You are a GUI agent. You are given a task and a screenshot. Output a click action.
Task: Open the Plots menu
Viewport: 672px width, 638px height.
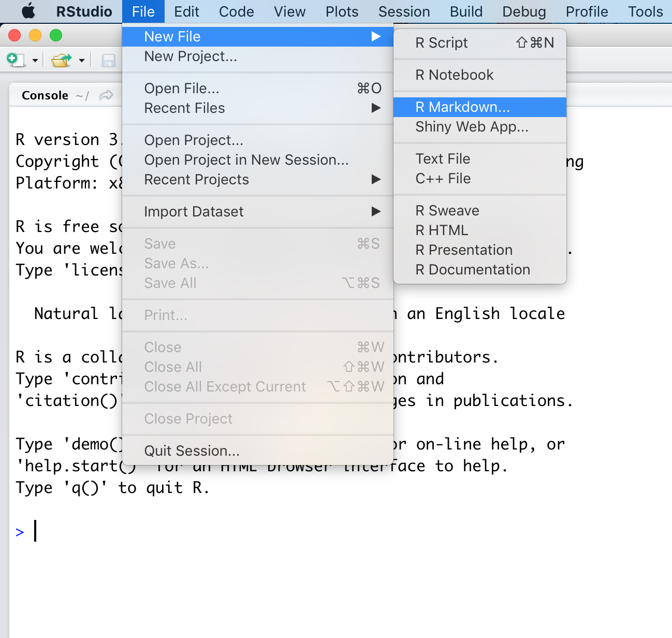coord(342,11)
